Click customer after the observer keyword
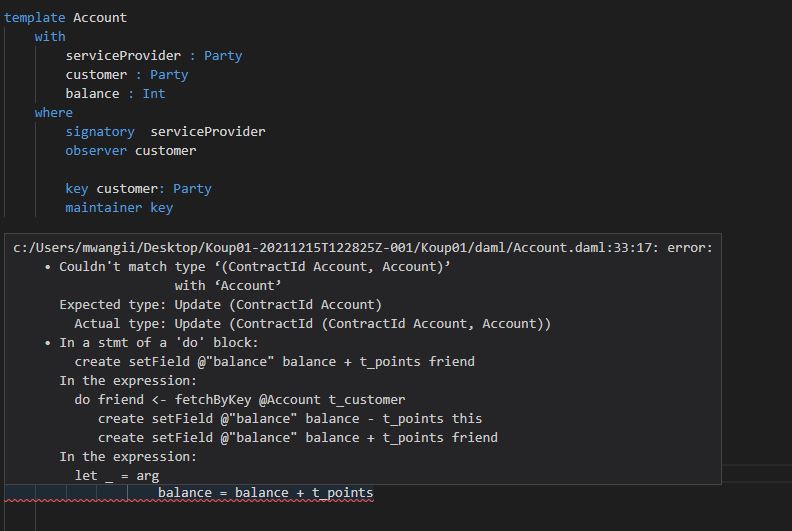 [x=165, y=151]
